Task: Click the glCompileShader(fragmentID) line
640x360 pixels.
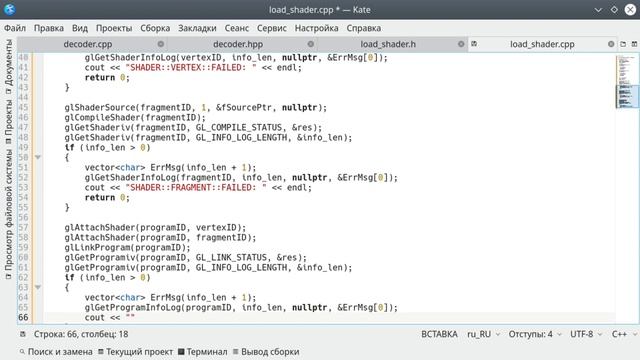Action: 135,118
